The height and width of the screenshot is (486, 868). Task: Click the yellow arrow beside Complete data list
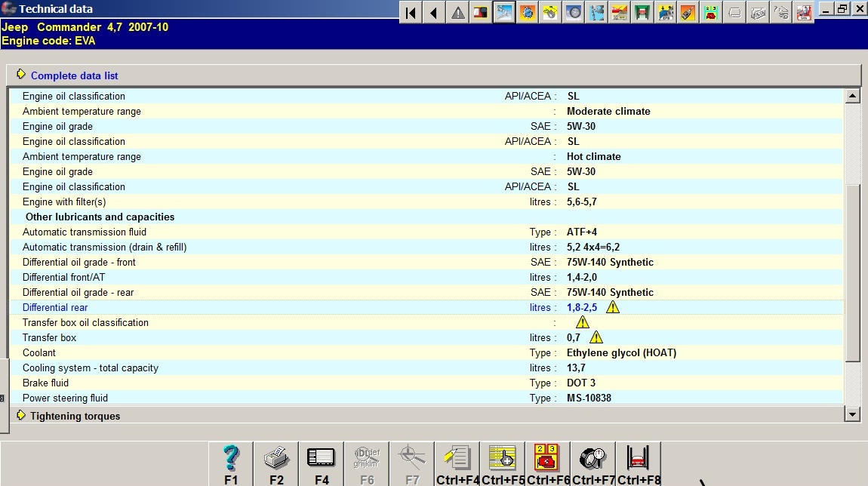(x=21, y=75)
